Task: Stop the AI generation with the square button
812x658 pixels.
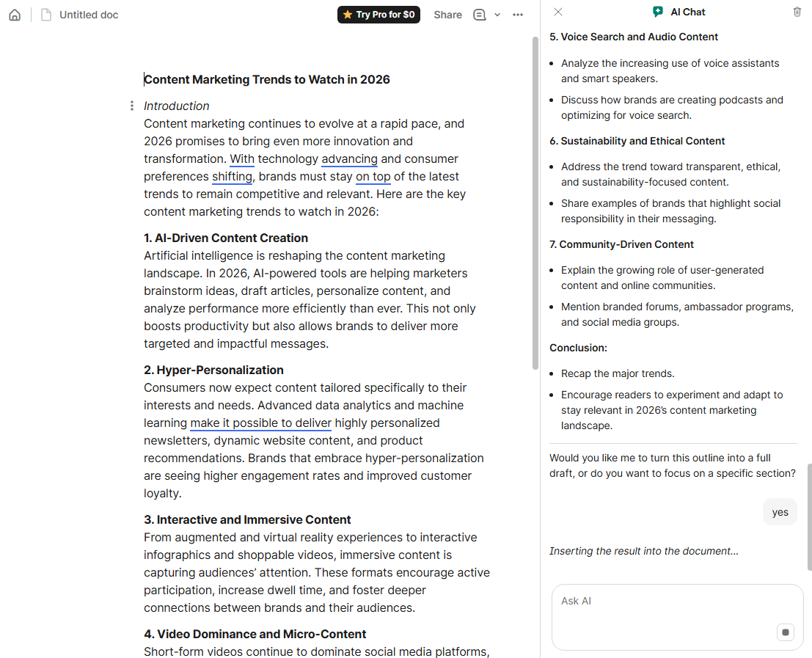Action: coord(786,632)
